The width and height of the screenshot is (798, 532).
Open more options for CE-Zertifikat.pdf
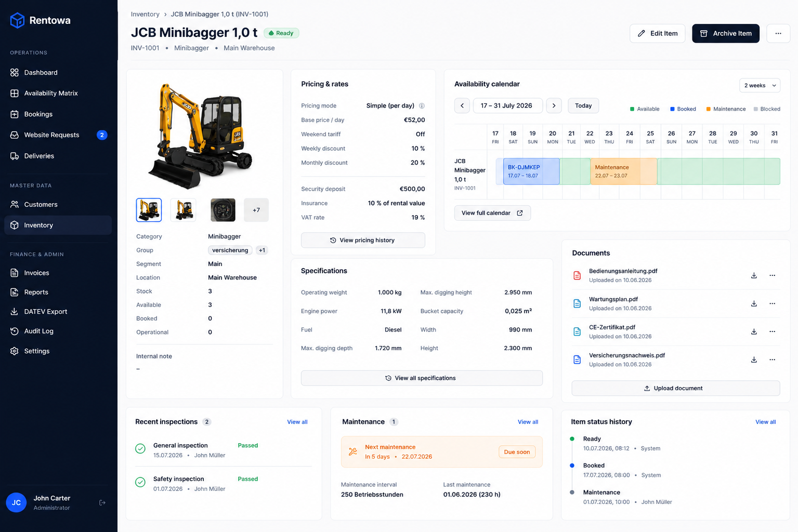(772, 331)
